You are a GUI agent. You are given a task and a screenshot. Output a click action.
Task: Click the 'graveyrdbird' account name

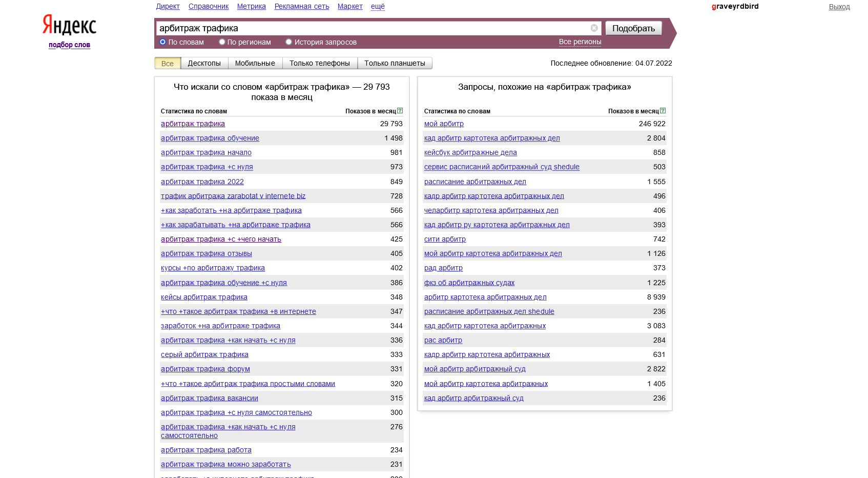coord(735,6)
